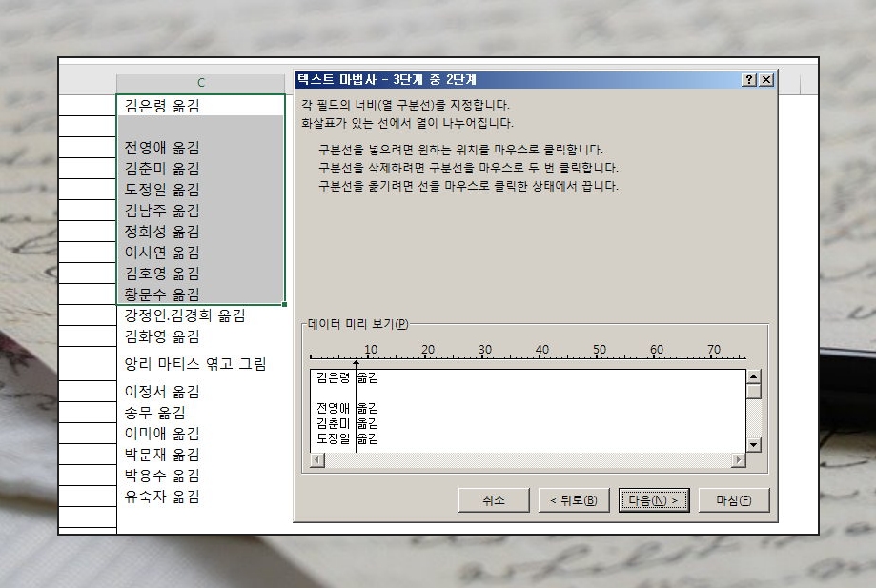The width and height of the screenshot is (876, 588).
Task: Finish the wizard with 마침(F)
Action: coord(734,499)
